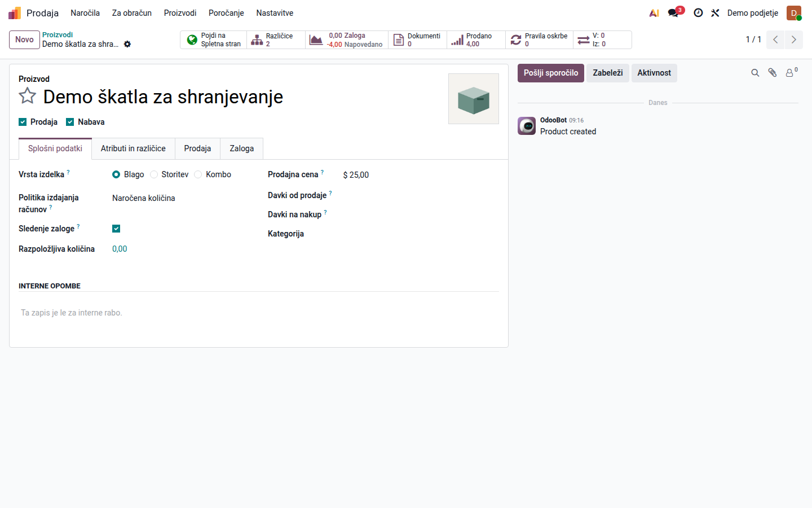Open the V/Iz stock moves button
This screenshot has width=812, height=508.
click(602, 40)
